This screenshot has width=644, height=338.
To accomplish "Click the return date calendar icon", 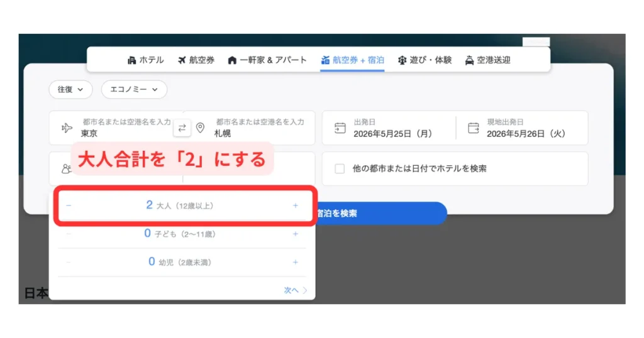I will [x=474, y=128].
